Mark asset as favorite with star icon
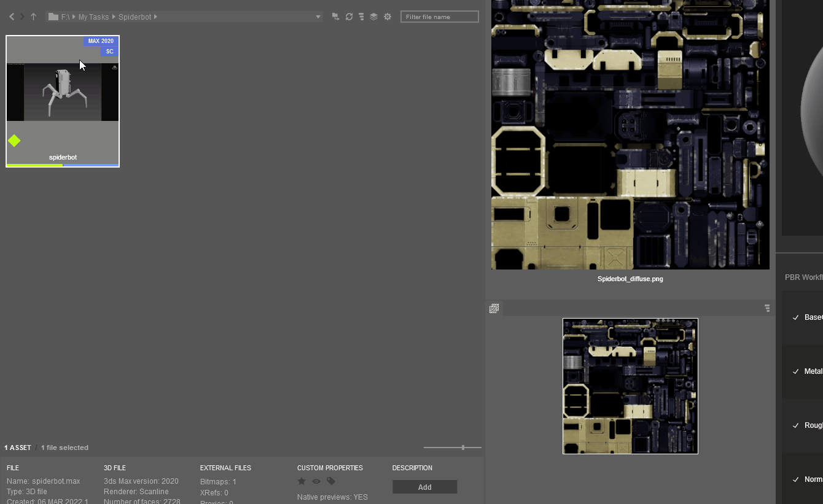The image size is (823, 504). click(302, 481)
